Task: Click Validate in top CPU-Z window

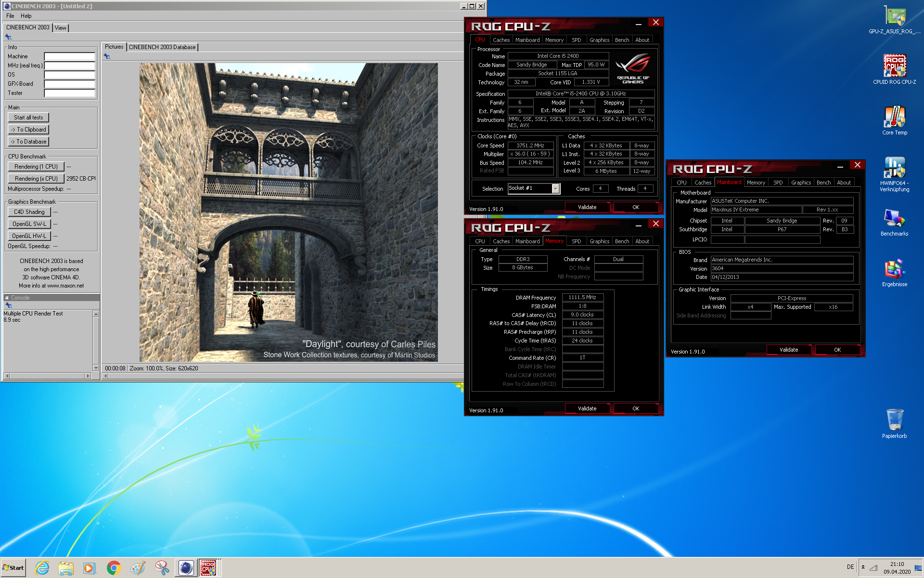Action: (x=587, y=207)
